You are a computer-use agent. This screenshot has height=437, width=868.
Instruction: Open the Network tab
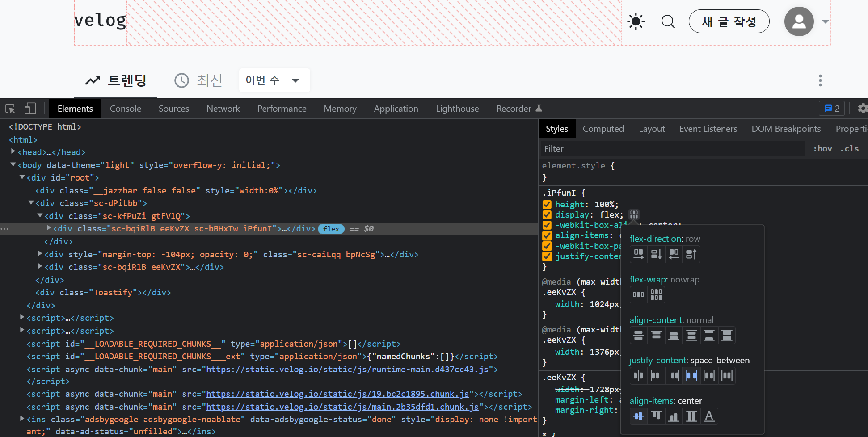tap(223, 109)
